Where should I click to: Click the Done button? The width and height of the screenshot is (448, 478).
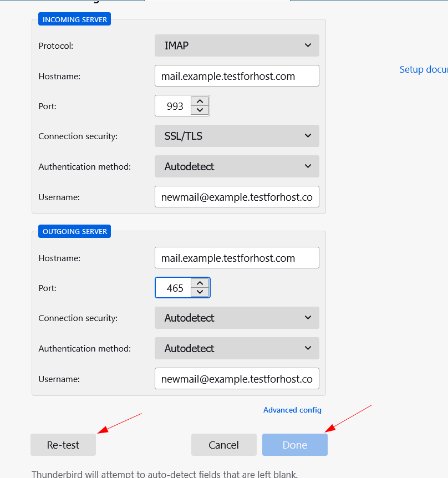click(x=294, y=445)
